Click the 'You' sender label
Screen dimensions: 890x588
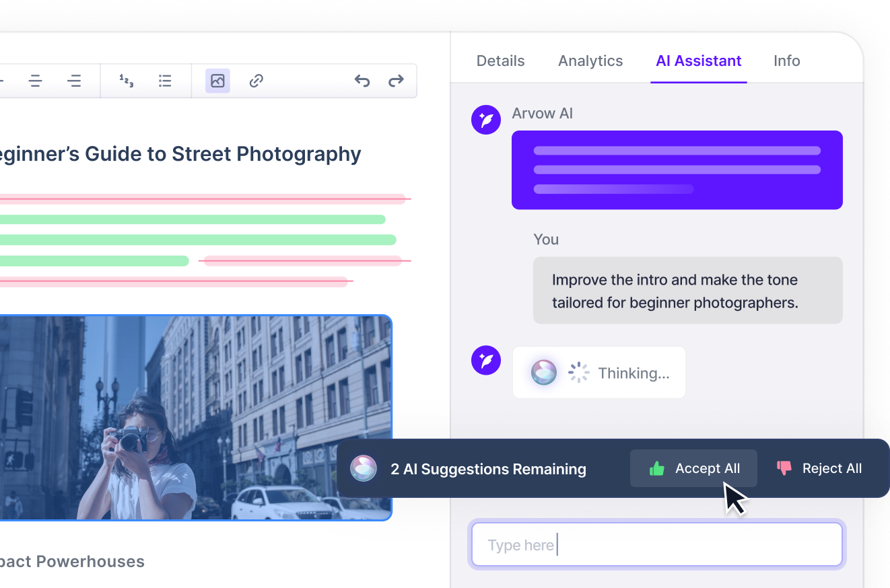point(546,240)
